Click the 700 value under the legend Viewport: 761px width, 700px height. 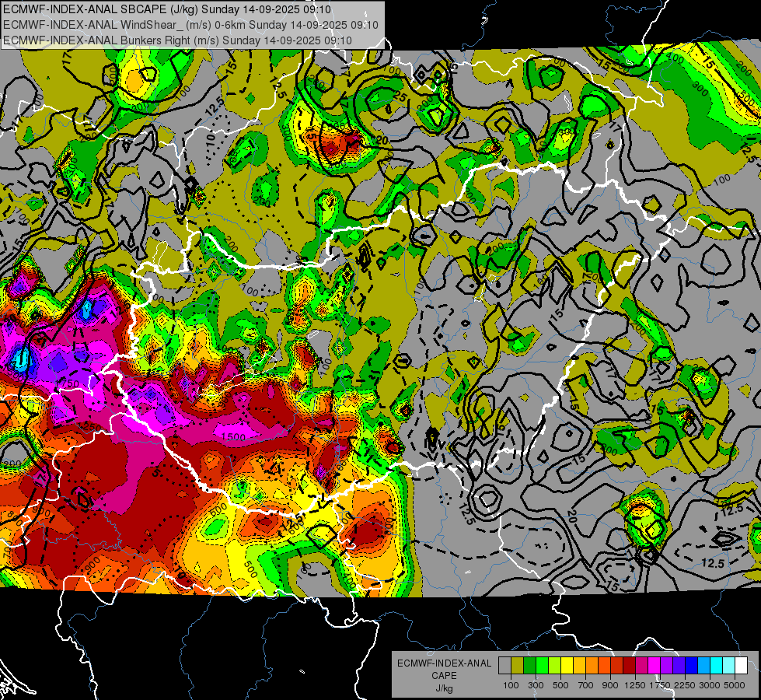pos(586,685)
